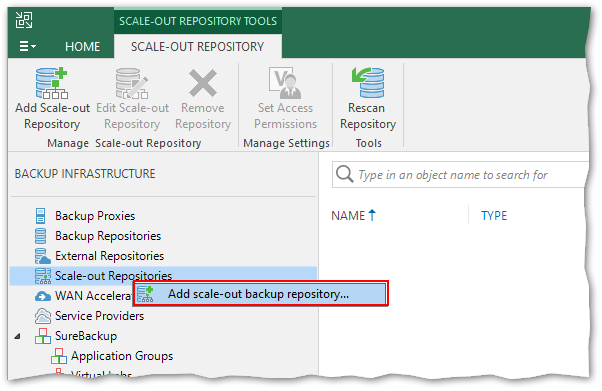Click the Backup Proxies server icon

(x=40, y=216)
